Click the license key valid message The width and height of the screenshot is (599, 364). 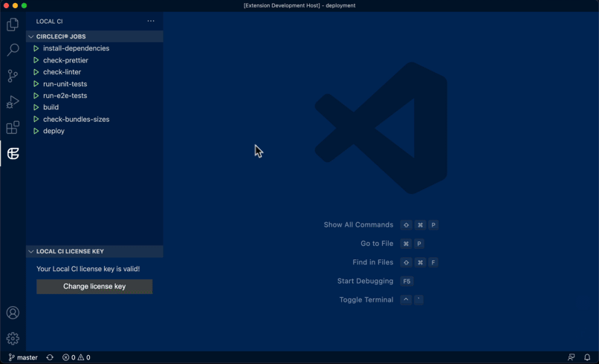click(x=88, y=269)
